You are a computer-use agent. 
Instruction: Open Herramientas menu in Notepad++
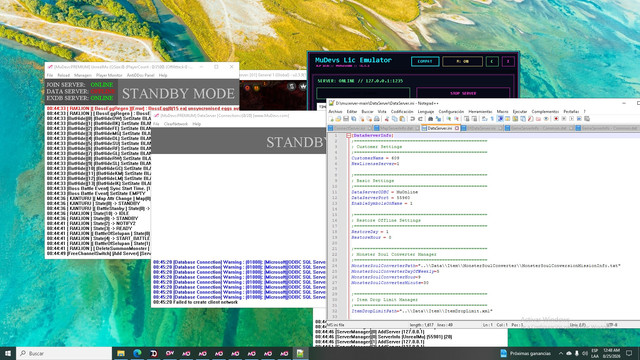click(480, 111)
